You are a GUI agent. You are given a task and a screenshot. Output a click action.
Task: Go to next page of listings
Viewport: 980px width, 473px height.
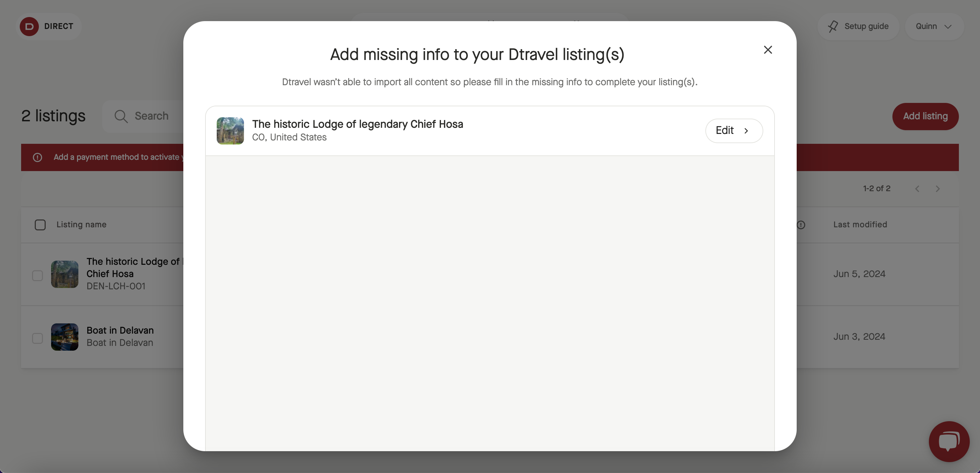938,189
